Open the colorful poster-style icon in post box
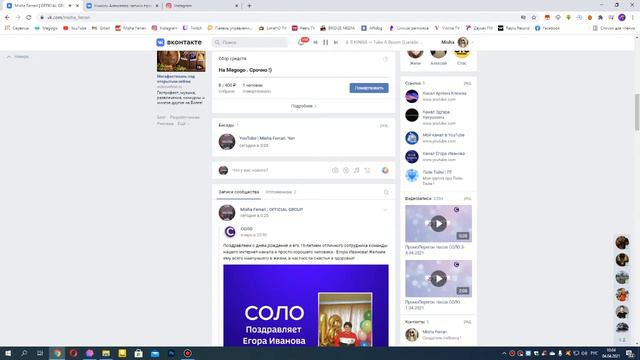Screen dimensions: 640x360 tap(385, 170)
